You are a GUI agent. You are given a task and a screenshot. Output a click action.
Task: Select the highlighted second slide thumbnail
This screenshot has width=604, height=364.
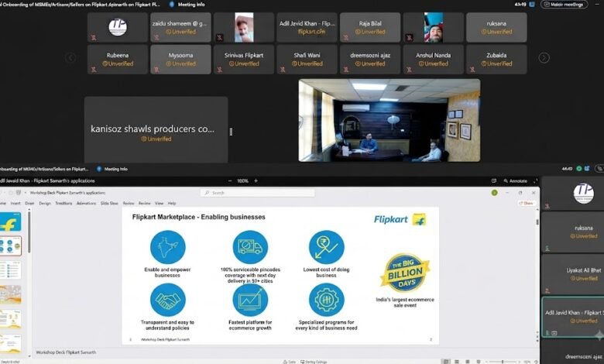point(10,246)
